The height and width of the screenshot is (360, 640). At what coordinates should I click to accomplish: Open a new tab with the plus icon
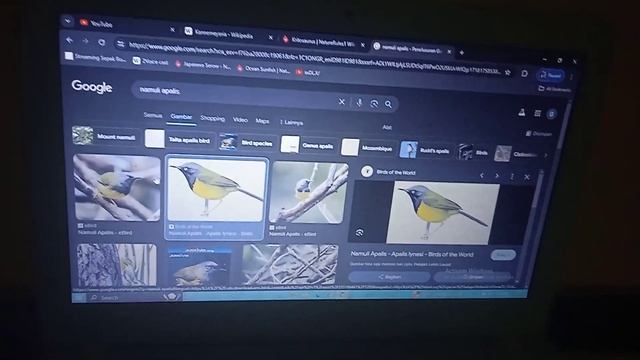click(x=462, y=52)
